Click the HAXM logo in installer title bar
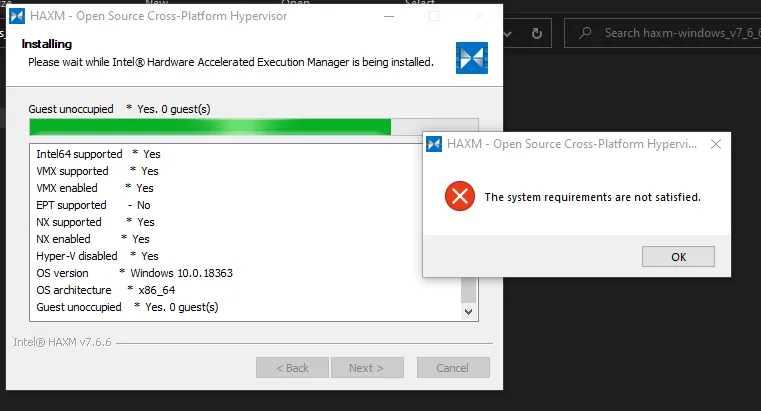761x411 pixels. (17, 16)
